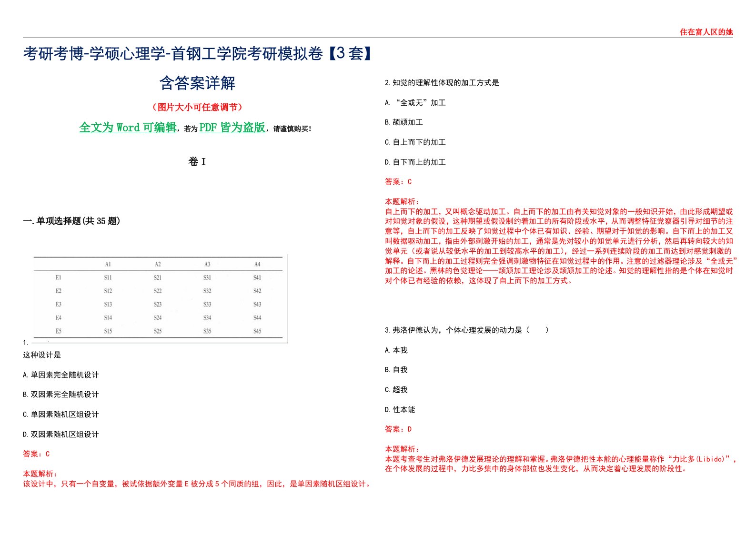Click the text 这种设计是
Viewport: 756px width, 534px height.
pos(42,355)
